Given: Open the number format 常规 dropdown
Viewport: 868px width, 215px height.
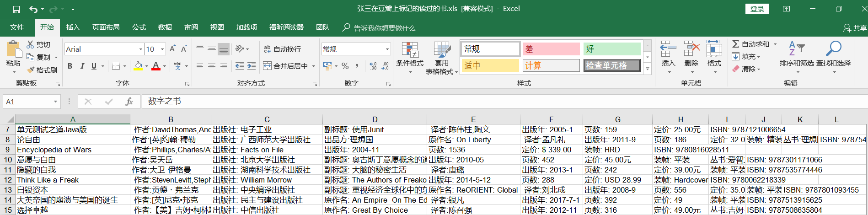Looking at the screenshot, I should coord(387,49).
